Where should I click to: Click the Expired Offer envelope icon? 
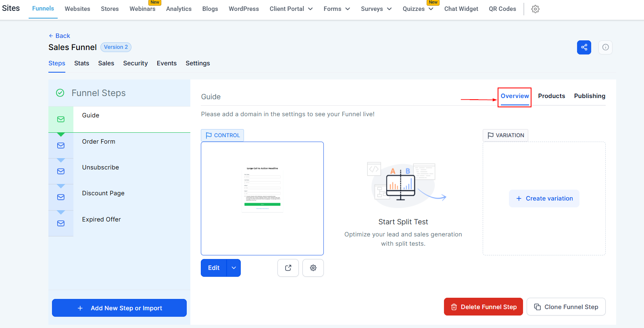click(61, 224)
